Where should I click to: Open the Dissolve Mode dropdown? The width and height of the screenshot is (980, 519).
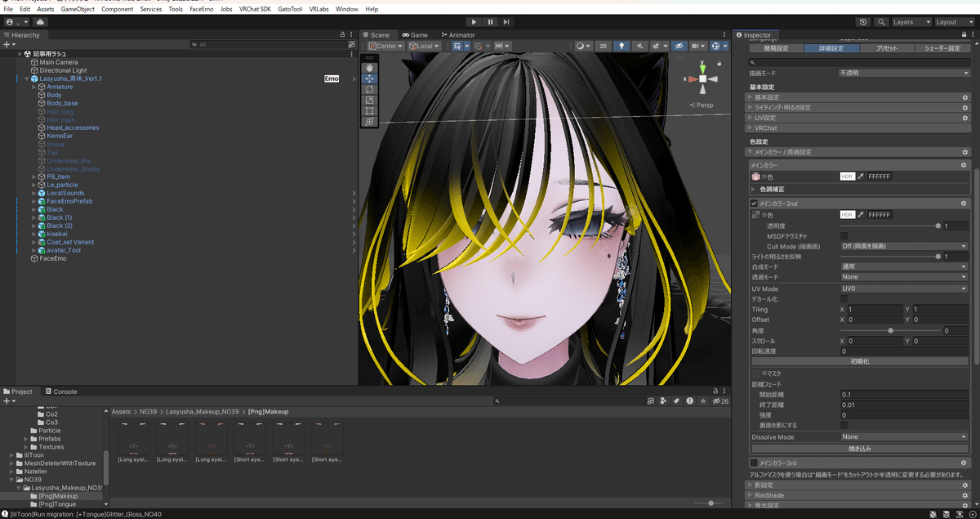click(904, 436)
